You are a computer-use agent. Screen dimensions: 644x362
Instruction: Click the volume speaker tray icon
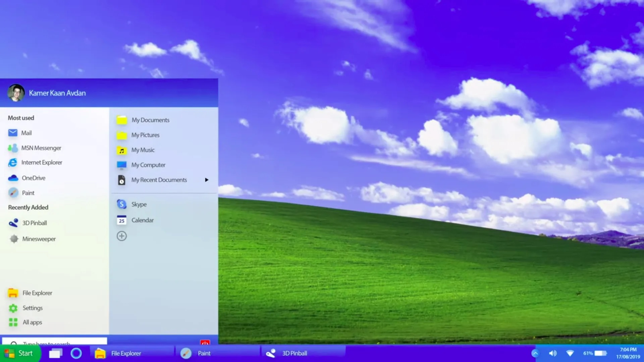(553, 353)
